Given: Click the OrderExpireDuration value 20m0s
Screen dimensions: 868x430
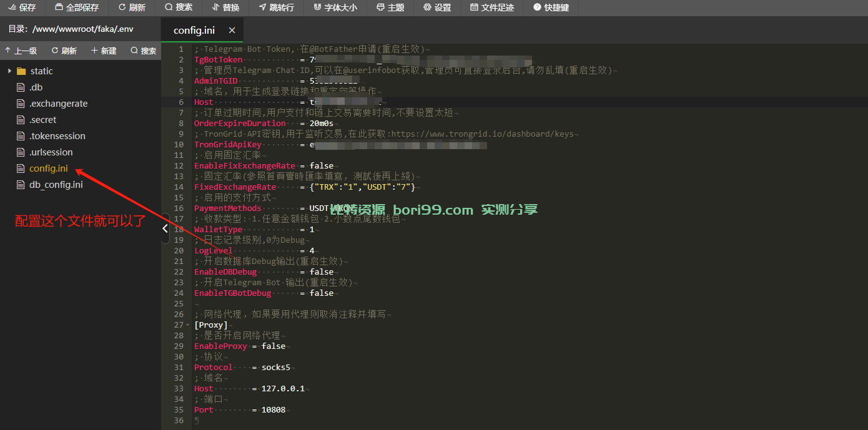Looking at the screenshot, I should pyautogui.click(x=322, y=124).
